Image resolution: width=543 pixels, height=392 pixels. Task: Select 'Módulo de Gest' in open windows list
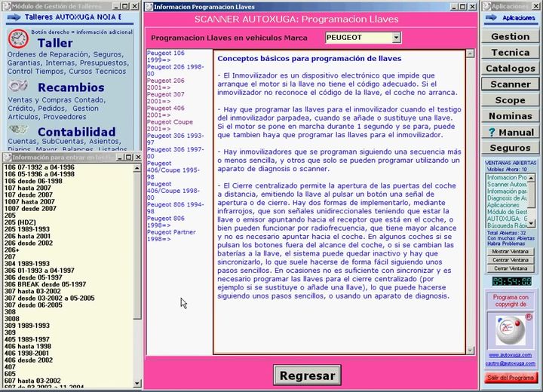tap(507, 212)
